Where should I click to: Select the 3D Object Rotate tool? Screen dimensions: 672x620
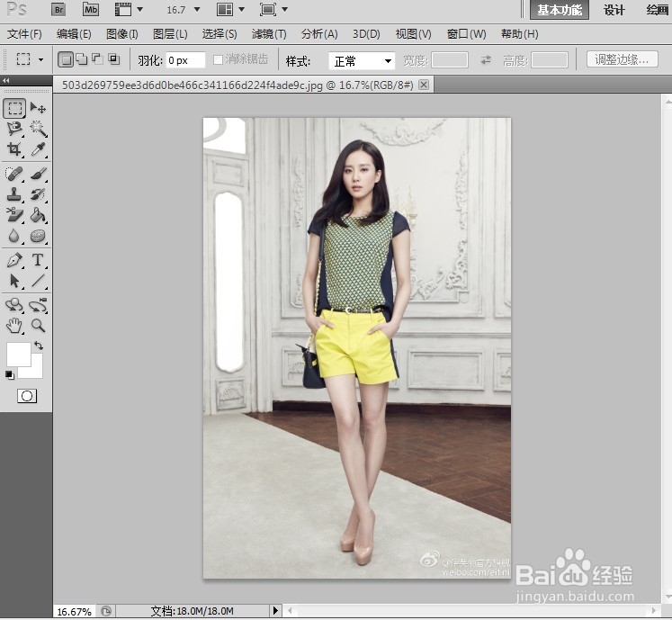point(14,305)
